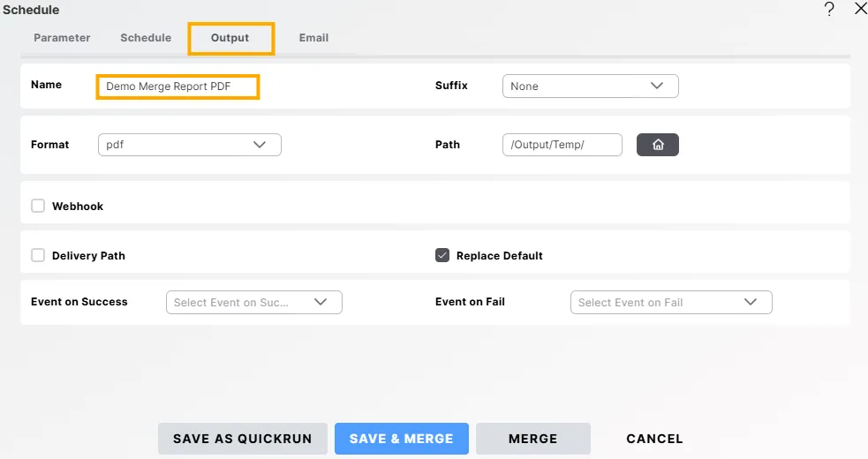Open the Email tab

313,38
